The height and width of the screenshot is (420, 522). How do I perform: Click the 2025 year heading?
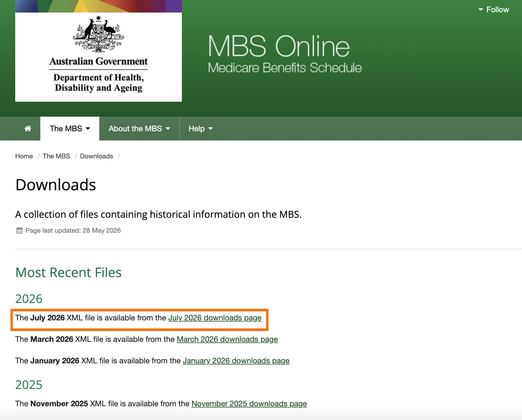29,385
